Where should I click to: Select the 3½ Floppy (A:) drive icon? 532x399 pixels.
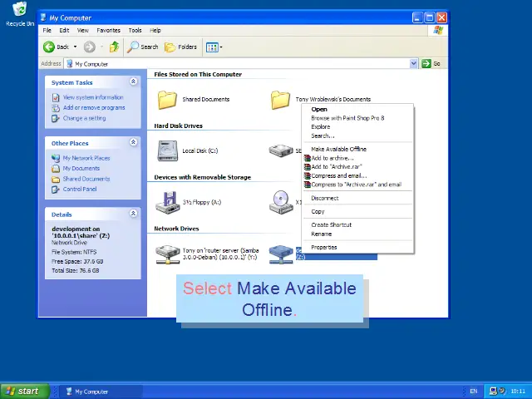click(167, 202)
